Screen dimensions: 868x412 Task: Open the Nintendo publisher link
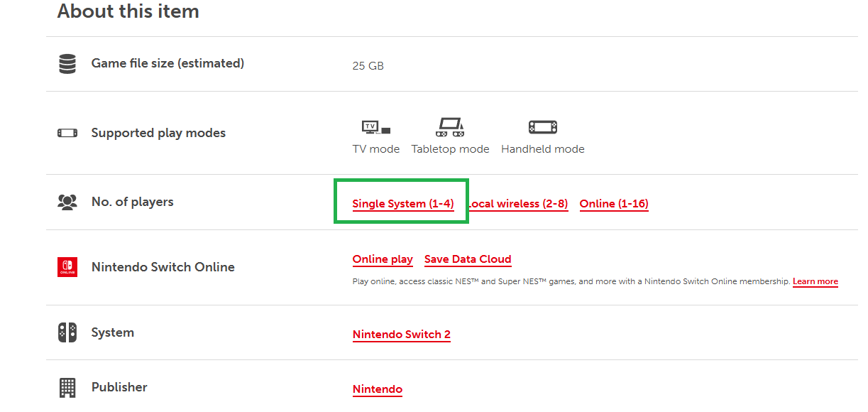coord(378,389)
